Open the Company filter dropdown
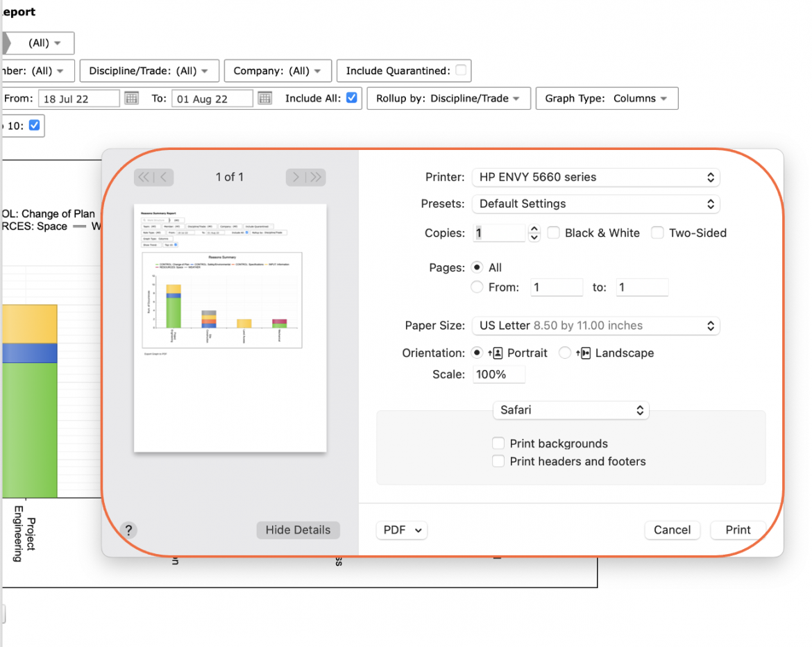This screenshot has height=647, width=812. [x=278, y=70]
